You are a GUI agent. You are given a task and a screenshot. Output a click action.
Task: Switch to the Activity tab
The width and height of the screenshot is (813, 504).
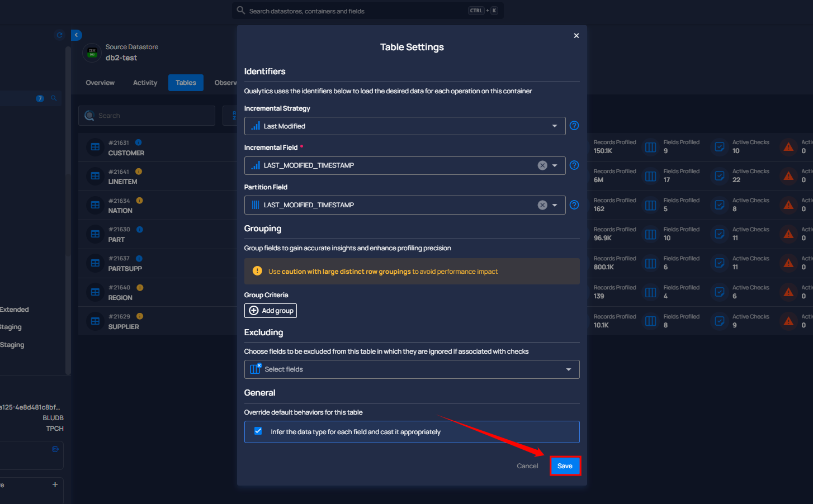click(x=145, y=83)
